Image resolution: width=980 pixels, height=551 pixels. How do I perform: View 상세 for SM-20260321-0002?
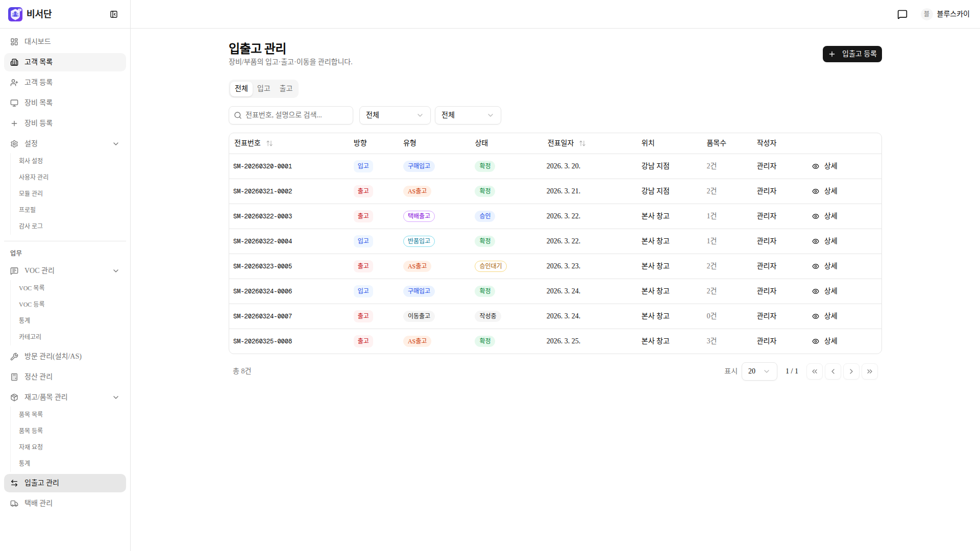point(825,191)
